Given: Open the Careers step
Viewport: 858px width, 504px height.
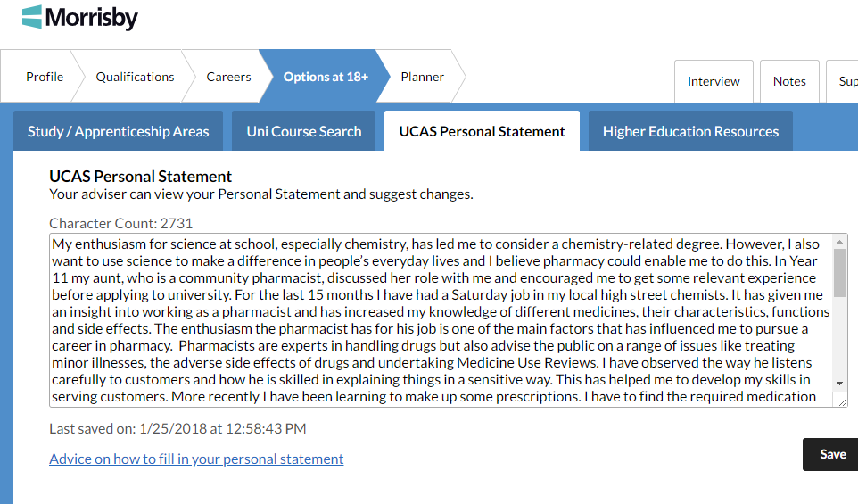Looking at the screenshot, I should pos(228,77).
